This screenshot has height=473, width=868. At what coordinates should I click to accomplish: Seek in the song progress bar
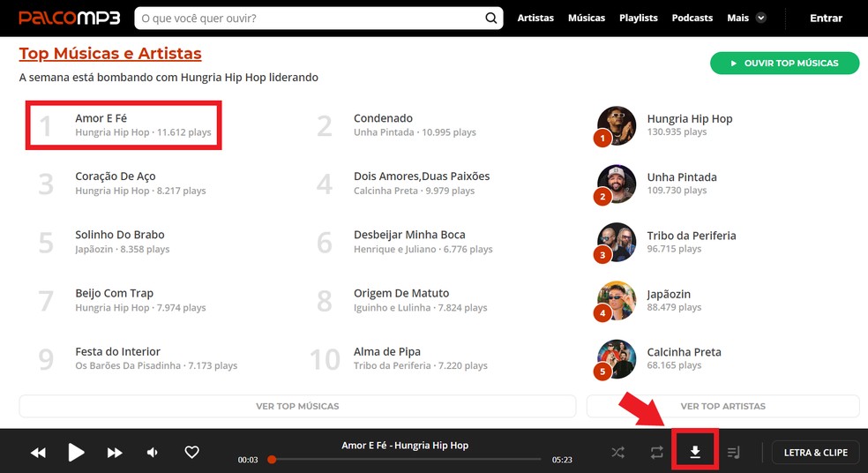(405, 459)
